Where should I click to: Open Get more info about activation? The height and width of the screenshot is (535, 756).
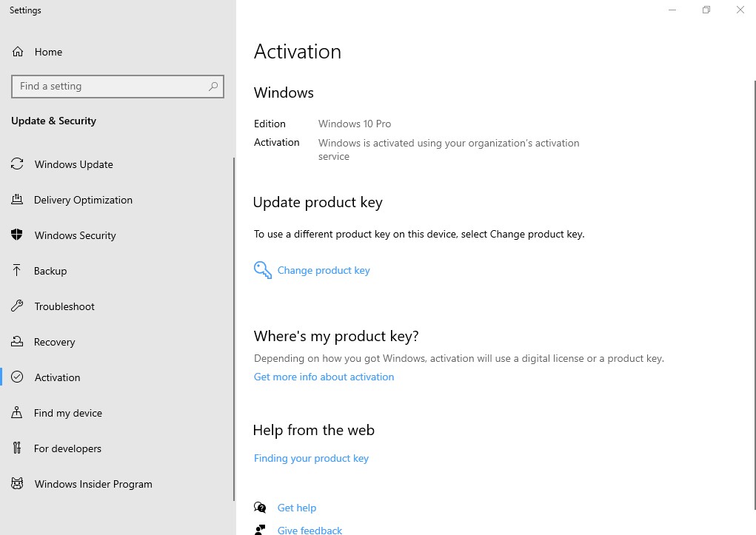(x=324, y=377)
